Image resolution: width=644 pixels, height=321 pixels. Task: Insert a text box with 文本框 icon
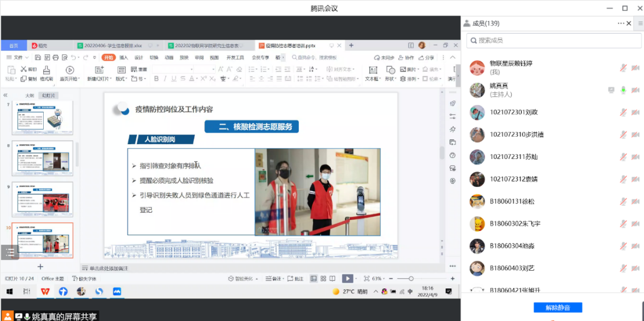372,70
